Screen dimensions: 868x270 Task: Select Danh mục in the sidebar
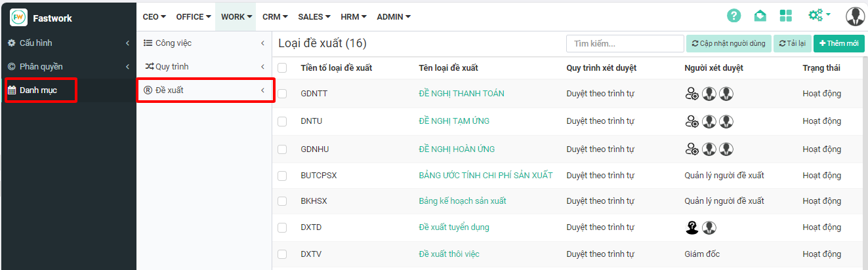point(39,90)
